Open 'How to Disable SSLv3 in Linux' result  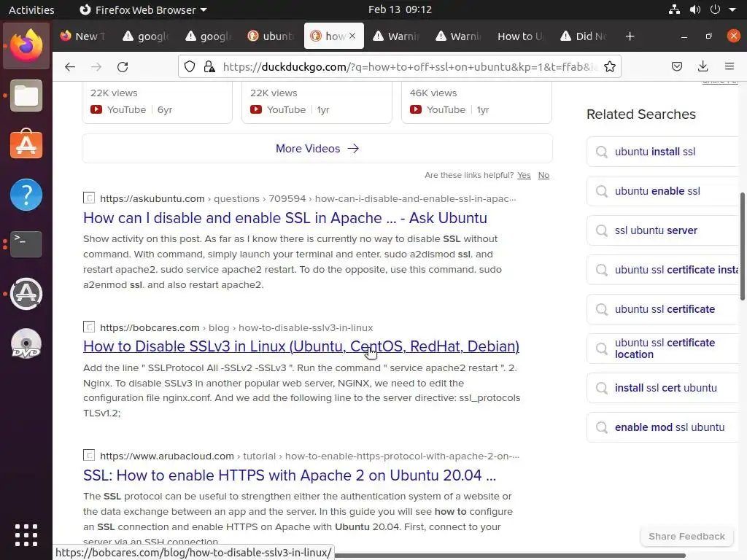tap(301, 346)
